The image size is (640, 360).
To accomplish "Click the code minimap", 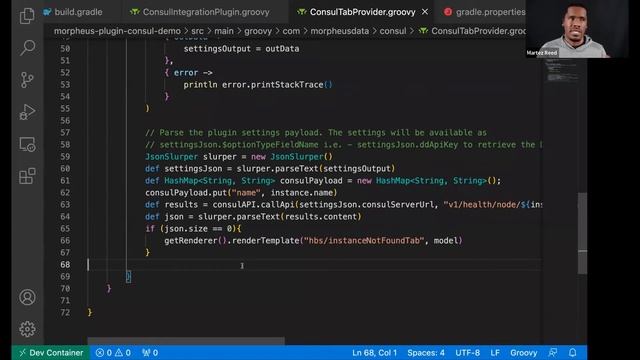I will 563,70.
